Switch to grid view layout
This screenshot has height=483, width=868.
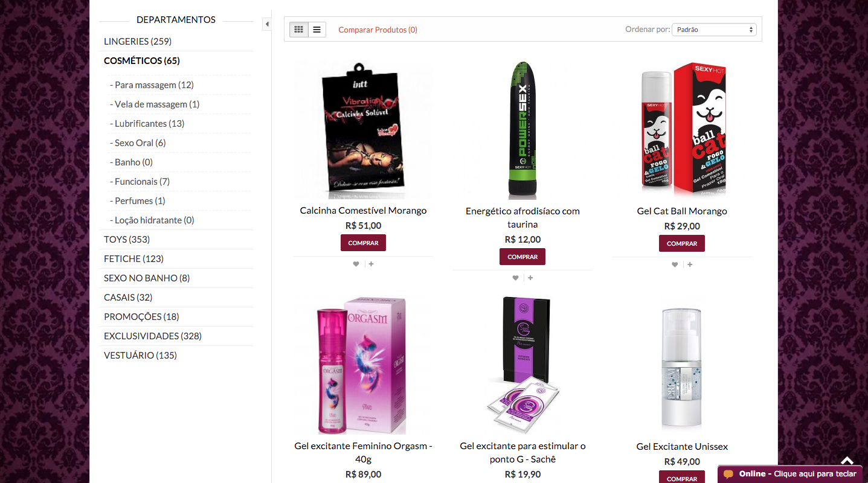(299, 30)
